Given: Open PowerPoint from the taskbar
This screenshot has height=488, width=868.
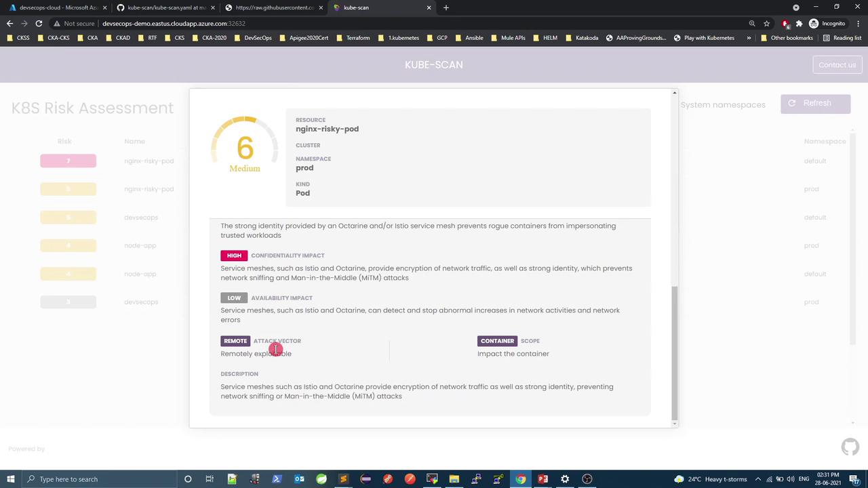Looking at the screenshot, I should (542, 479).
